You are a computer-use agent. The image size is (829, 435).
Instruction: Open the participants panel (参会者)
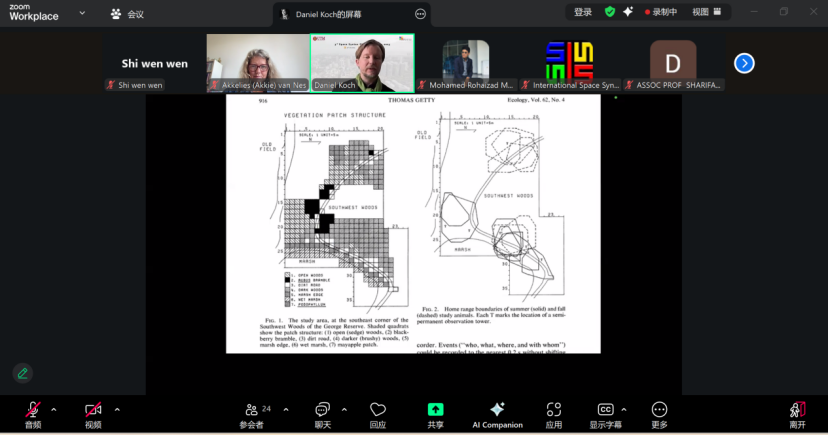point(253,411)
